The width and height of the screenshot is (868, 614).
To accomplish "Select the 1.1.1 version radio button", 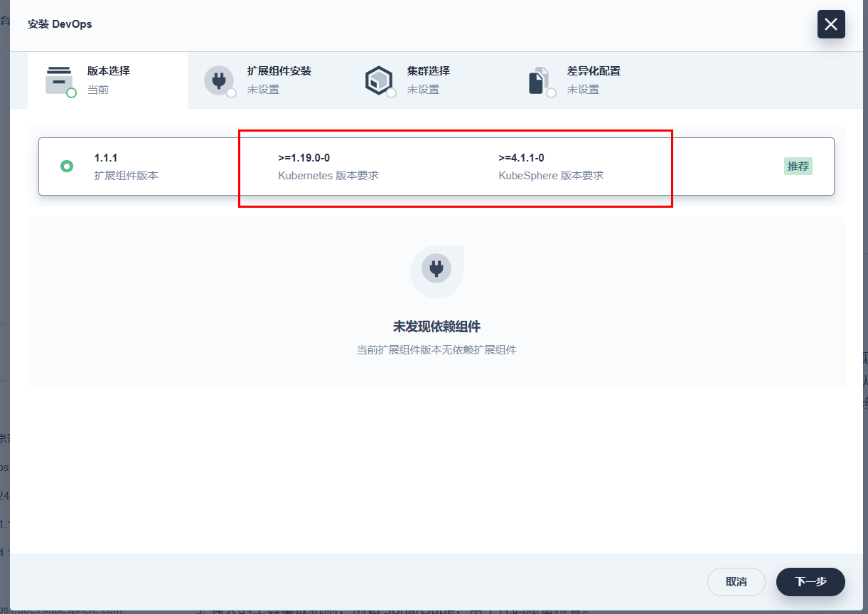I will [67, 166].
